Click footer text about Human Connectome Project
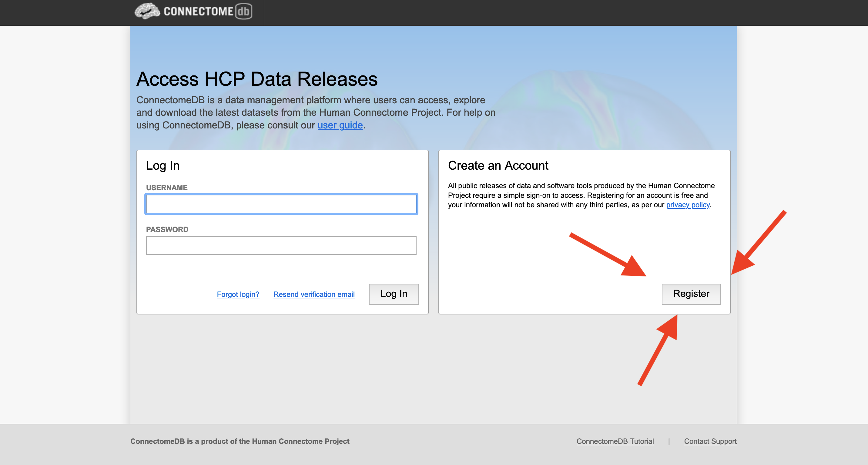 (x=240, y=441)
